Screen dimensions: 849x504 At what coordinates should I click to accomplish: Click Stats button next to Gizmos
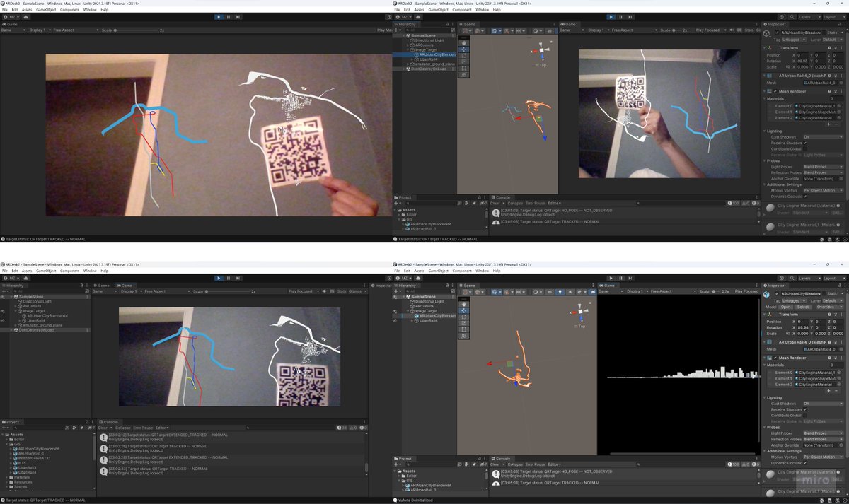tap(342, 291)
